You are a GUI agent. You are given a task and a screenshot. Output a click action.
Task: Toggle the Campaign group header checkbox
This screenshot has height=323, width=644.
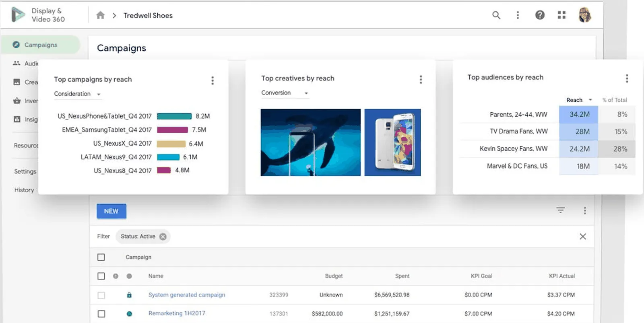[101, 257]
